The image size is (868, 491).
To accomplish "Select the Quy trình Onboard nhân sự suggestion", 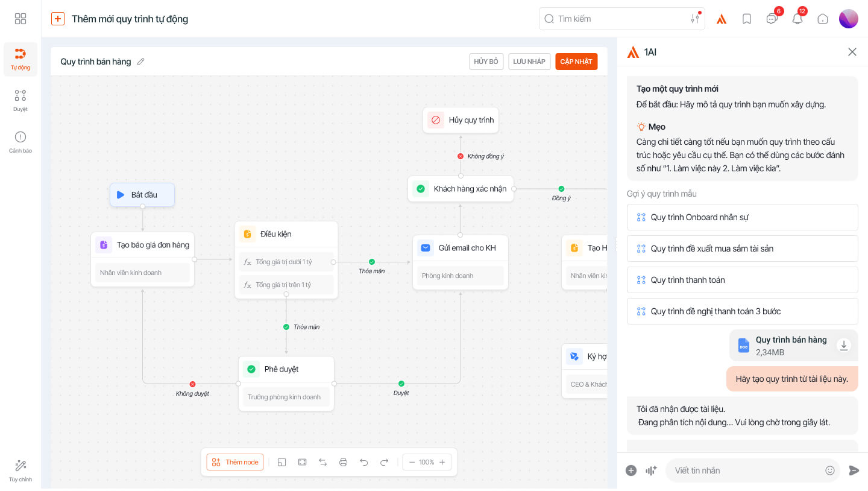I will tap(742, 217).
